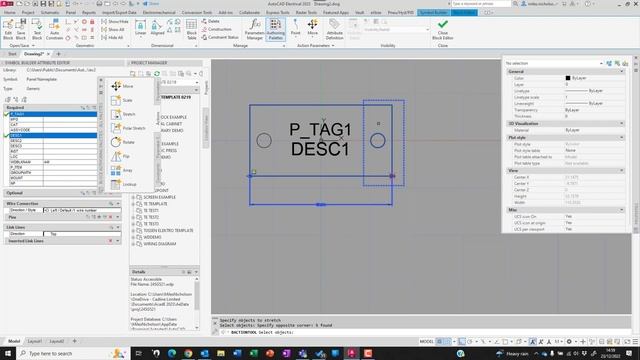Open Microsoft Excel from the taskbar

click(253, 353)
